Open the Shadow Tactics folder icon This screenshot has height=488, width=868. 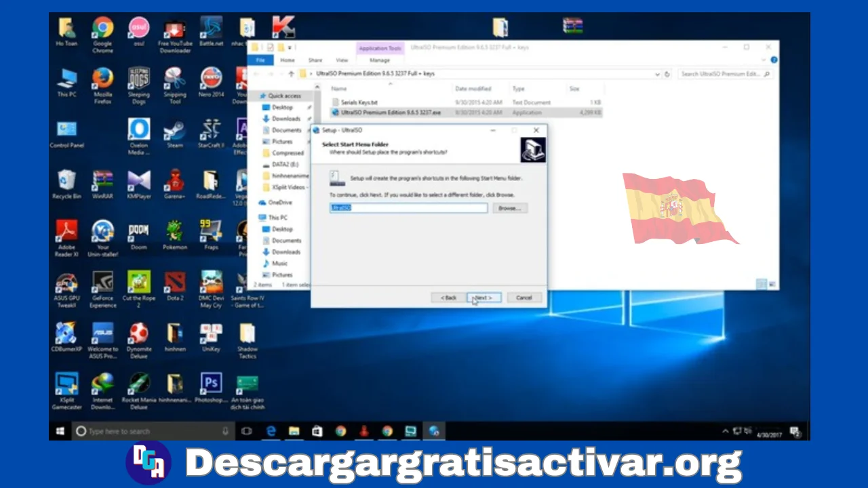point(247,340)
